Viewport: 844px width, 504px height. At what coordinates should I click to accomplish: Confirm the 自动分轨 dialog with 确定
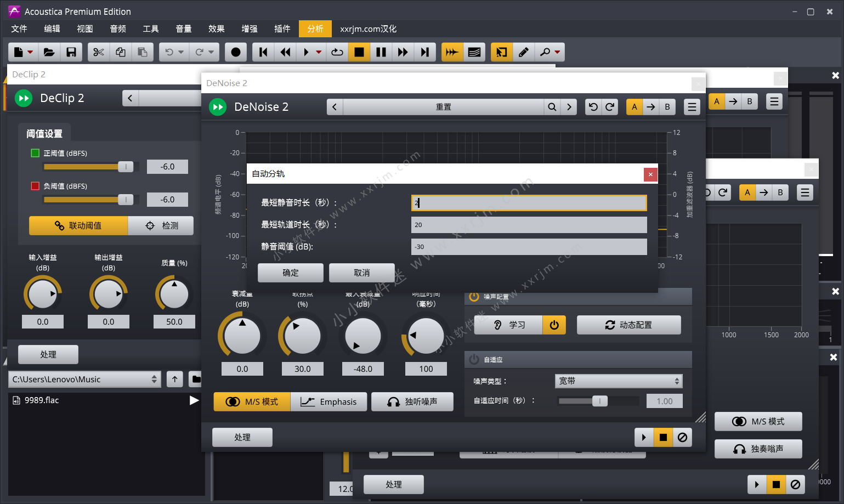[x=291, y=273]
